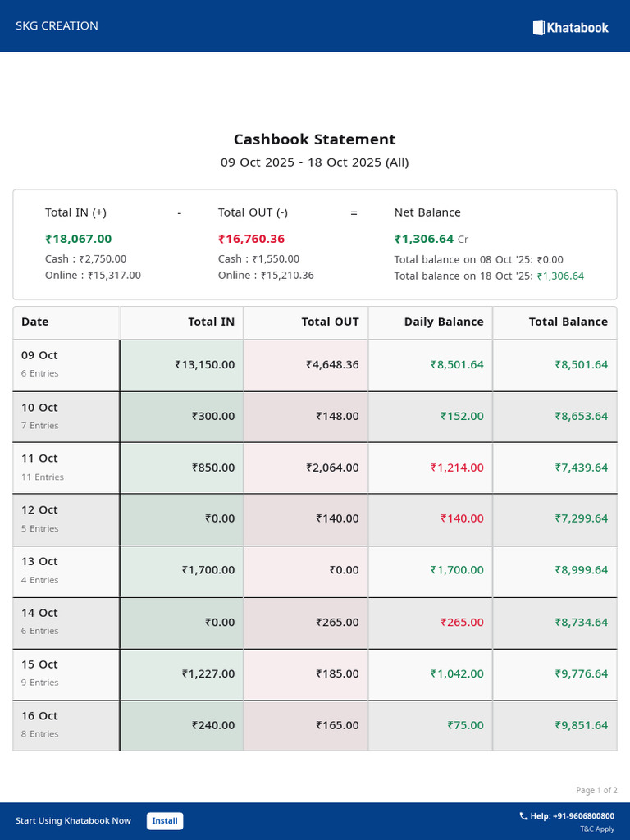Click total balance ₹8,734.64
This screenshot has height=840, width=630.
click(582, 623)
